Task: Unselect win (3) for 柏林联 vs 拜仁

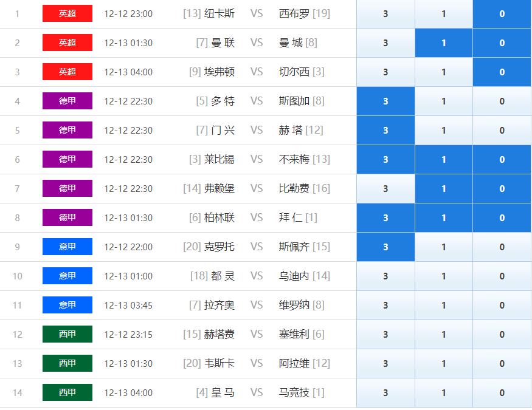Action: point(385,218)
